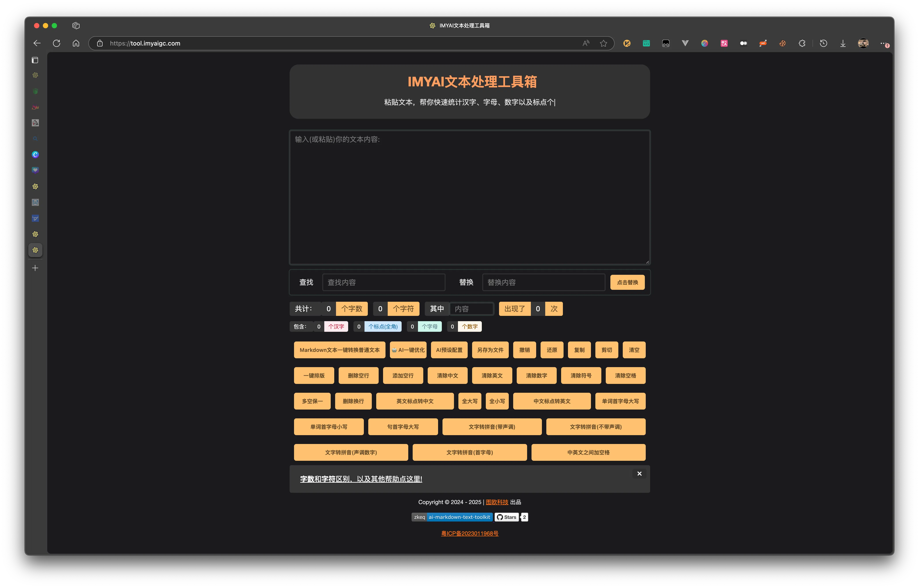The height and width of the screenshot is (588, 919).
Task: Click 文字转拼音(带声调) button
Action: [x=492, y=427]
